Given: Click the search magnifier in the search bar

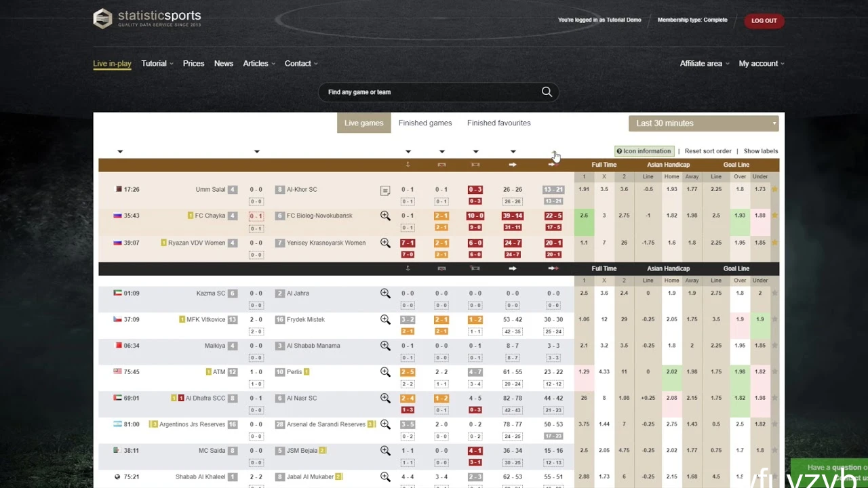Looking at the screenshot, I should point(547,92).
